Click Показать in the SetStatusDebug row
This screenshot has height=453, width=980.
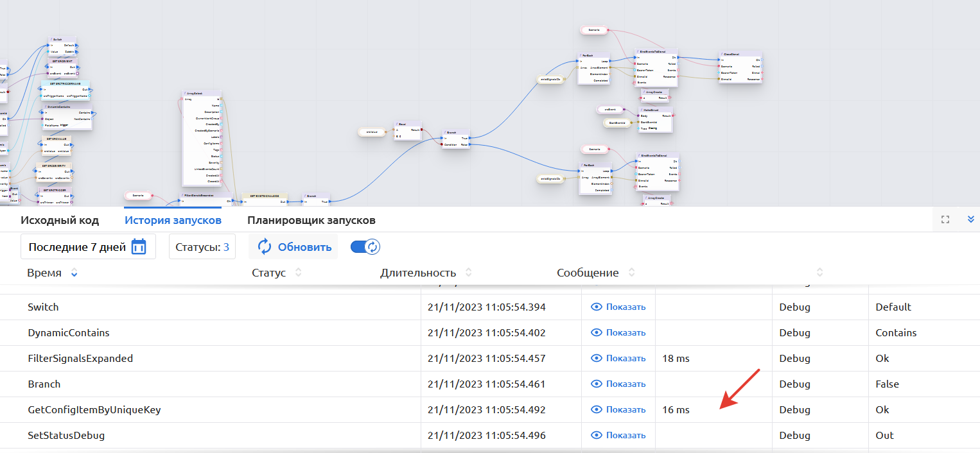tap(625, 436)
